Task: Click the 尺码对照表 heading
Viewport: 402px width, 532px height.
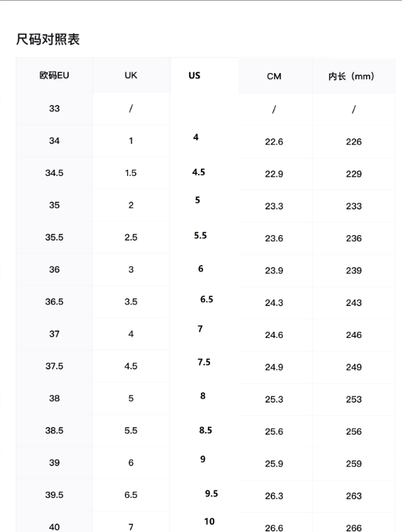Action: (48, 40)
